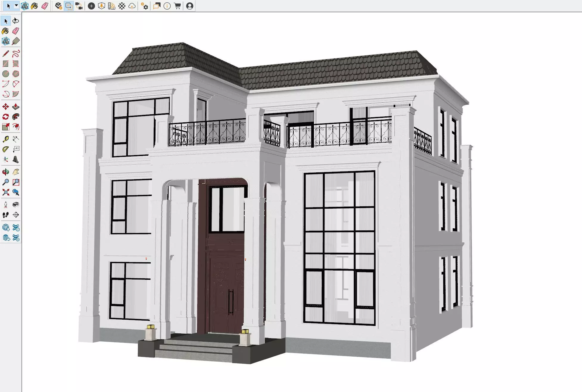582x392 pixels.
Task: Select the Position Camera tool
Action: coord(6,205)
